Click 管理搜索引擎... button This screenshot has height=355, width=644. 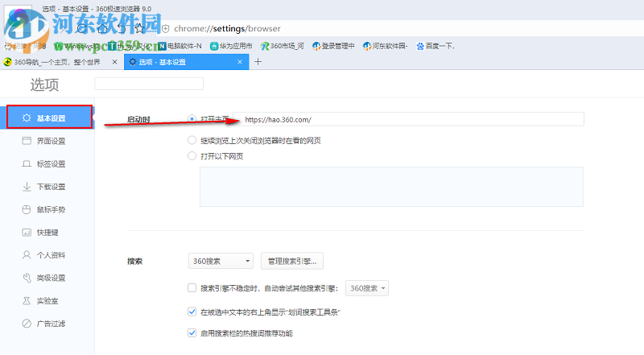[292, 261]
